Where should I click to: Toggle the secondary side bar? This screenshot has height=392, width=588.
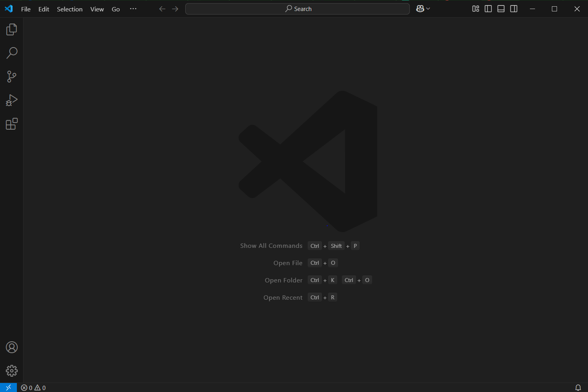click(x=514, y=9)
